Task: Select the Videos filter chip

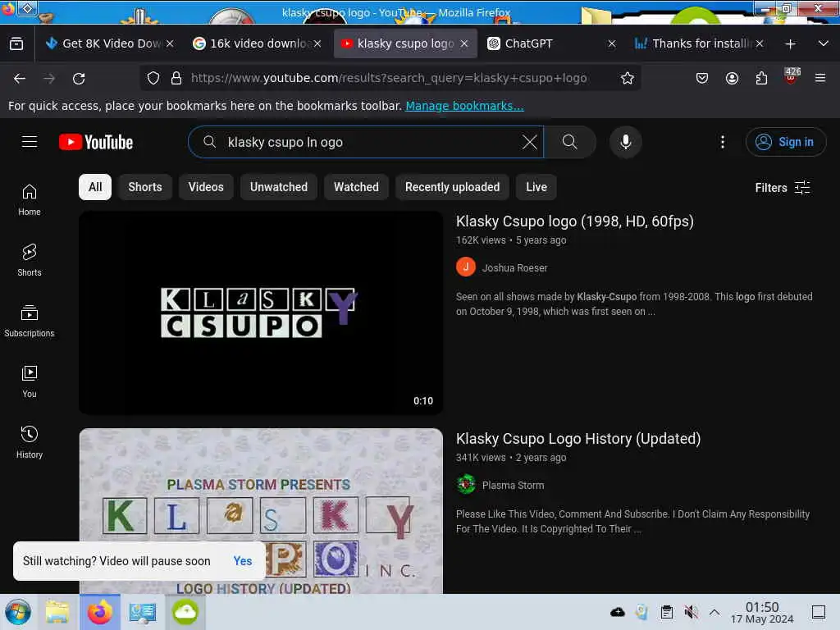Action: [206, 187]
